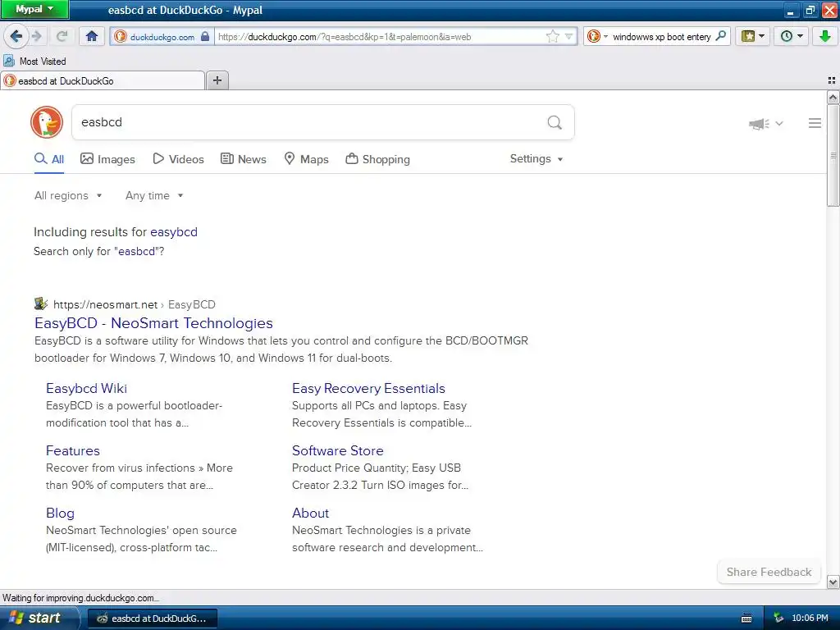
Task: Expand the Settings dropdown
Action: (x=536, y=158)
